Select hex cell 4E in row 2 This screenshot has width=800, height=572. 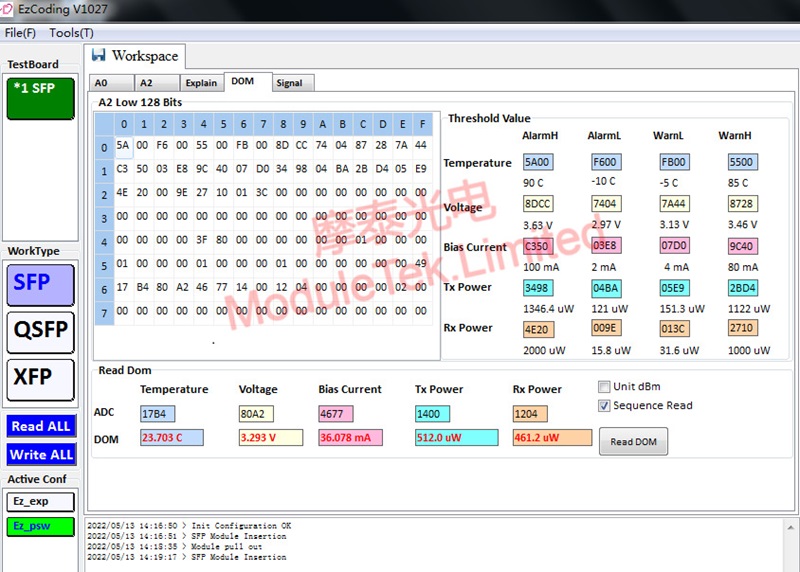122,192
